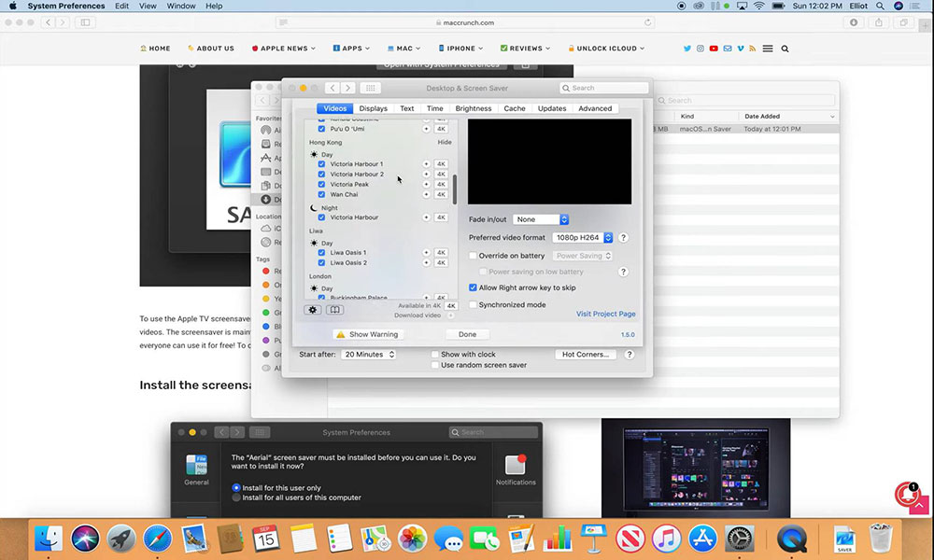Screen dimensions: 934x560
Task: Go forward in Desktop & Screen Saver window
Action: pyautogui.click(x=347, y=88)
